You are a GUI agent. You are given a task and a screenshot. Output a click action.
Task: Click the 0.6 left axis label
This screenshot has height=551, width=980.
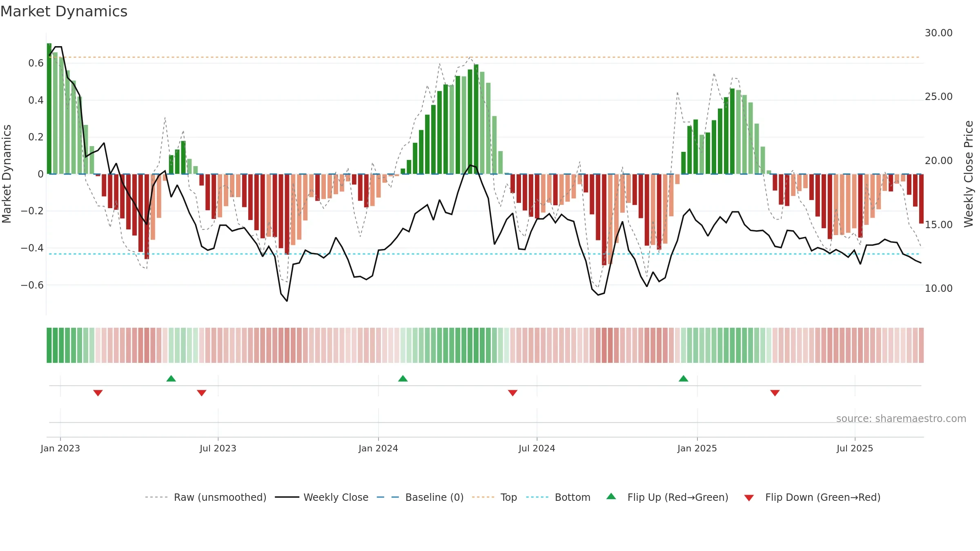coord(36,63)
